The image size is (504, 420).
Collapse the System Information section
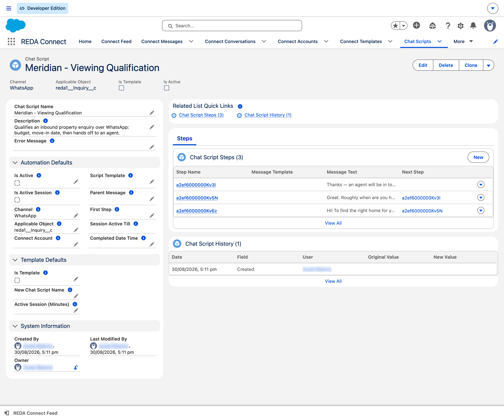[15, 326]
